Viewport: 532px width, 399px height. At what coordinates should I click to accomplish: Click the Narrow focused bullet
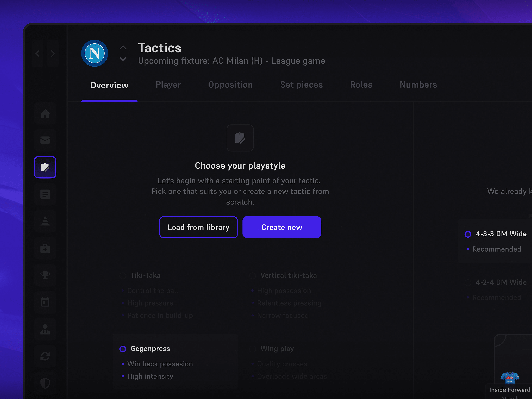pyautogui.click(x=283, y=316)
